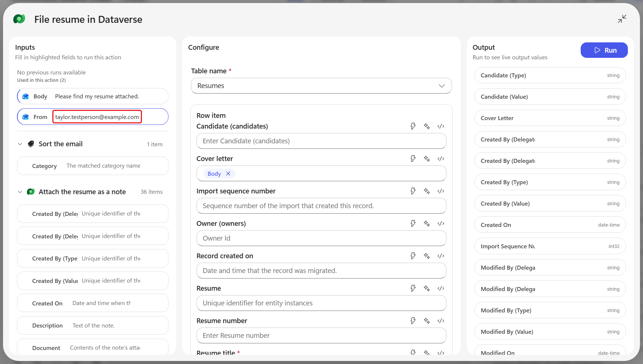The width and height of the screenshot is (643, 364).
Task: Click the sparkle icon for Owner (owners)
Action: pyautogui.click(x=427, y=224)
